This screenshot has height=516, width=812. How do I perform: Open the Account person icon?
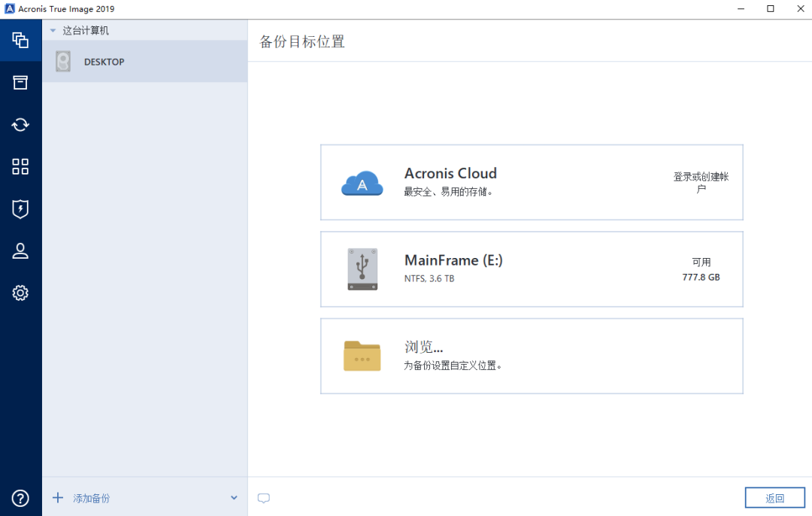(20, 251)
